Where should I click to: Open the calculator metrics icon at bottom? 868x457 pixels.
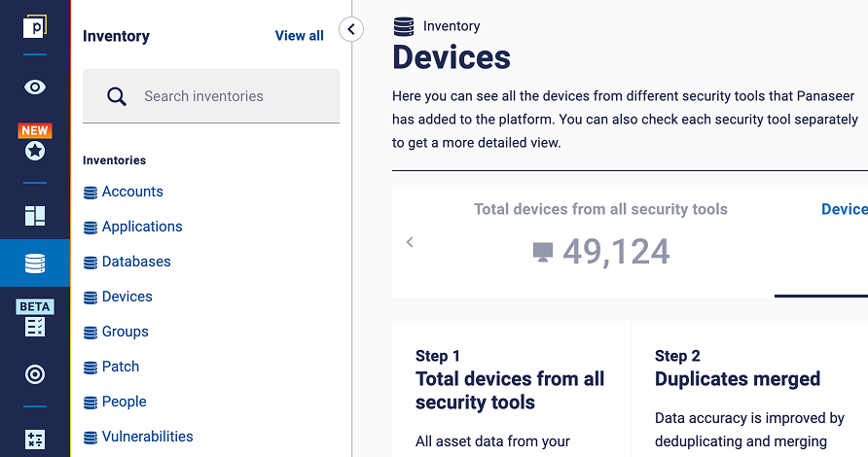tap(35, 439)
